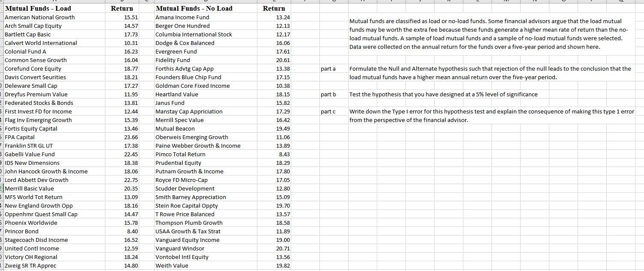
Task: Click Corefund Core Equity cell
Action: [54, 68]
